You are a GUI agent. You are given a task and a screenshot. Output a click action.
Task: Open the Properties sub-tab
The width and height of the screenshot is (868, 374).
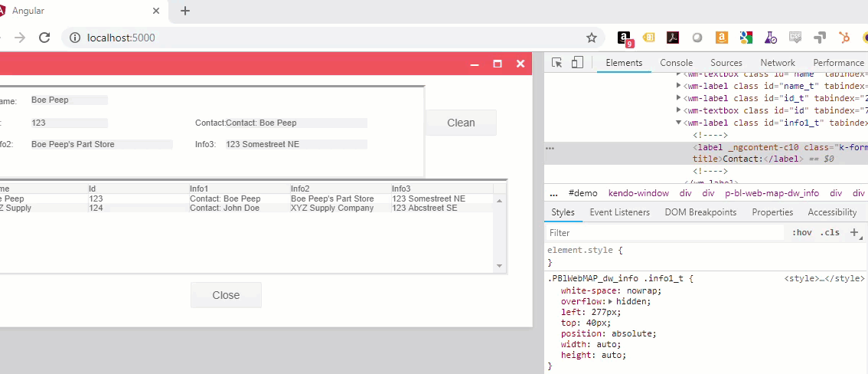[x=772, y=212]
